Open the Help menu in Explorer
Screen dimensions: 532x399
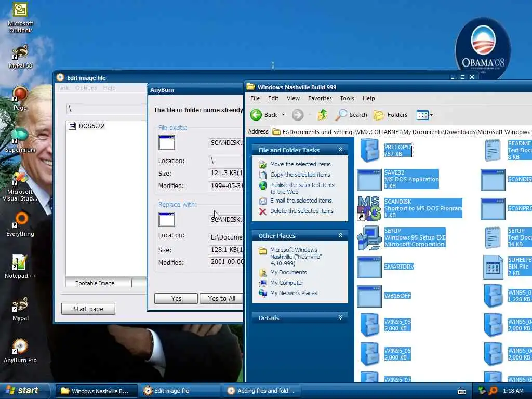[368, 98]
